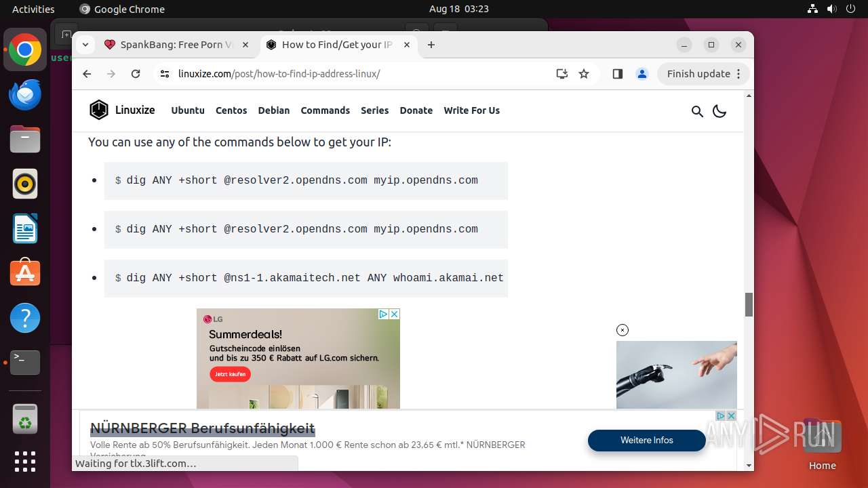The width and height of the screenshot is (868, 488).
Task: Open the Files manager dock icon
Action: tap(25, 140)
